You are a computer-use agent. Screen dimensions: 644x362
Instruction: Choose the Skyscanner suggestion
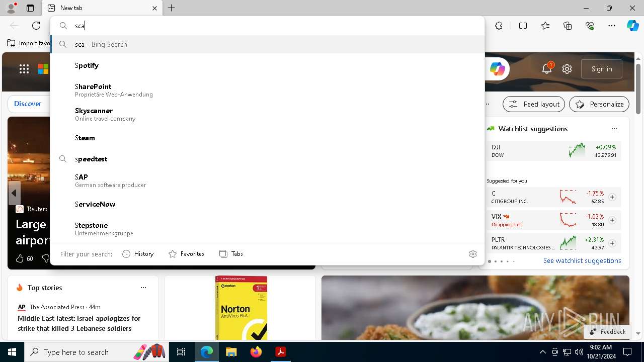point(267,114)
